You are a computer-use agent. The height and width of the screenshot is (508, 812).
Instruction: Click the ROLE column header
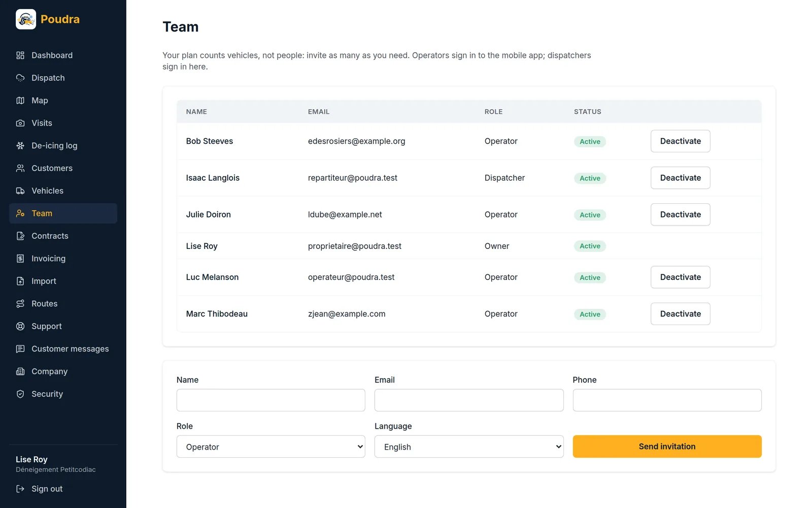pyautogui.click(x=494, y=112)
